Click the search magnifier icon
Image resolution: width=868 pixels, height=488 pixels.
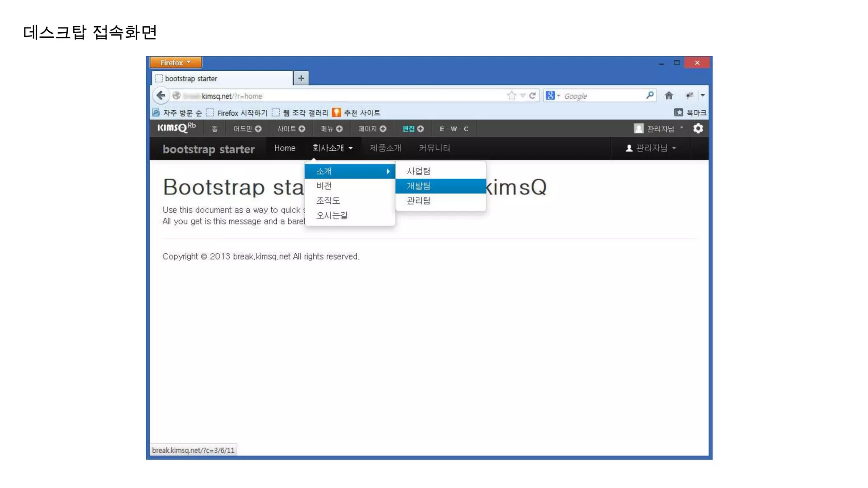[649, 95]
